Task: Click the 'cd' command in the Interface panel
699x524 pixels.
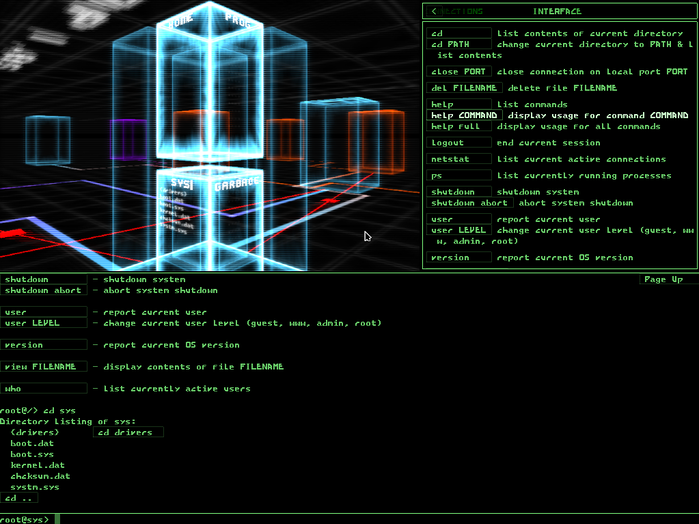Action: point(459,33)
